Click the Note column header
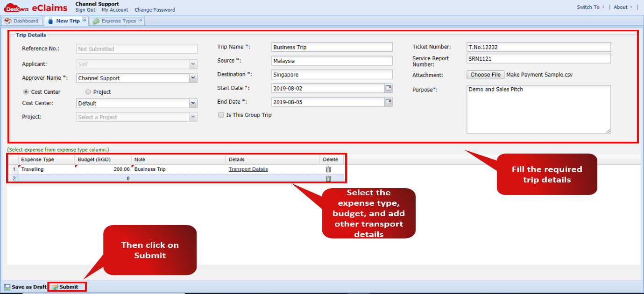644x294 pixels. click(178, 160)
